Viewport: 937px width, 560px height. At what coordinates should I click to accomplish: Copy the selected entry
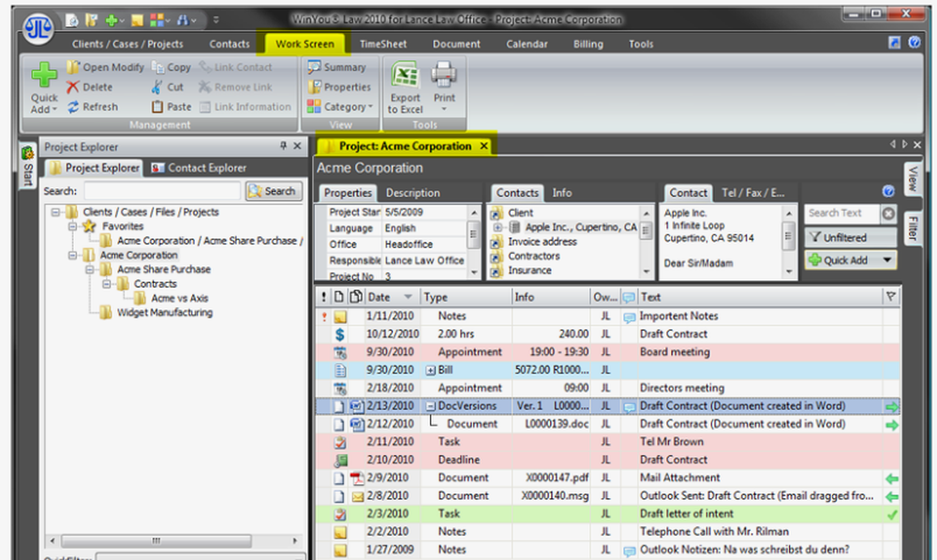(x=171, y=67)
